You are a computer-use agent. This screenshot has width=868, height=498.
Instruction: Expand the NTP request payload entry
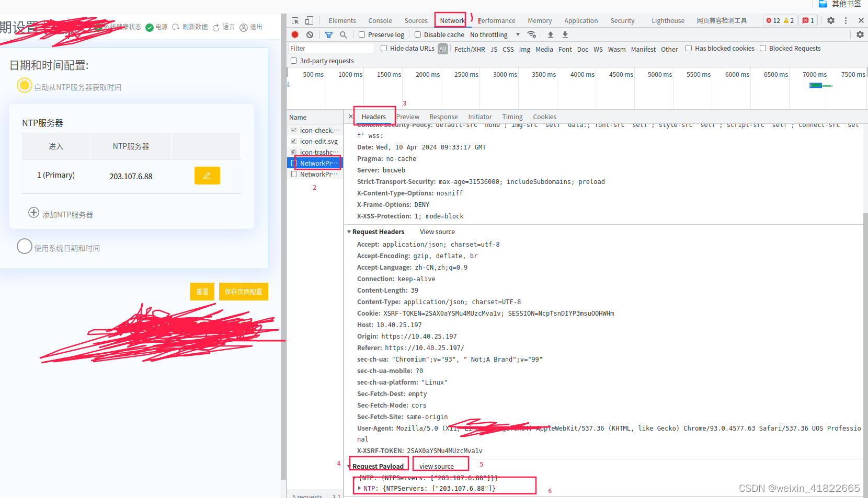click(x=359, y=488)
